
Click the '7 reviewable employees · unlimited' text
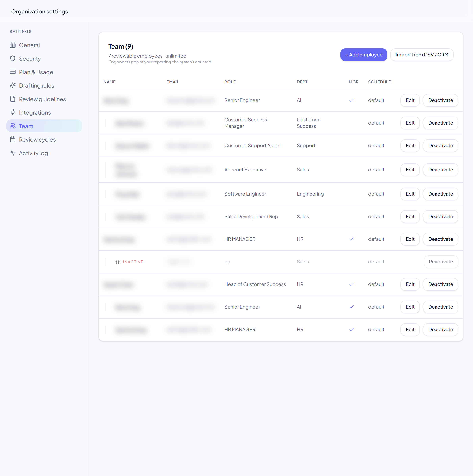(147, 56)
